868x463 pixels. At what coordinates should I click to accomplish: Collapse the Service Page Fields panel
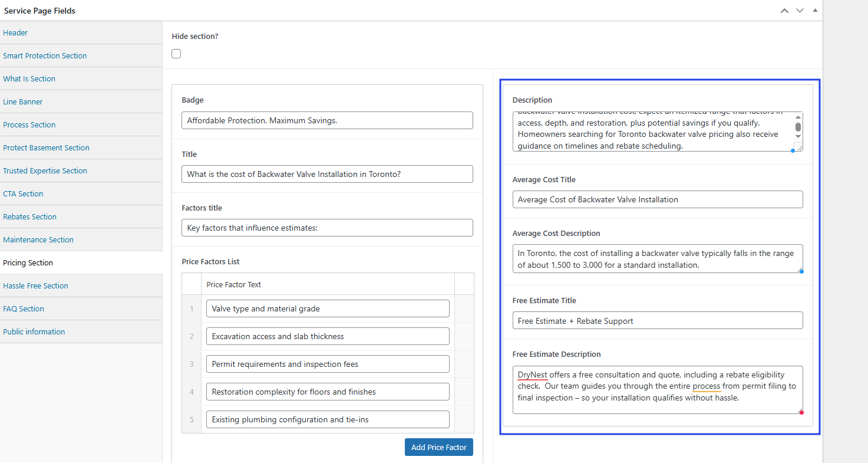[x=815, y=11]
